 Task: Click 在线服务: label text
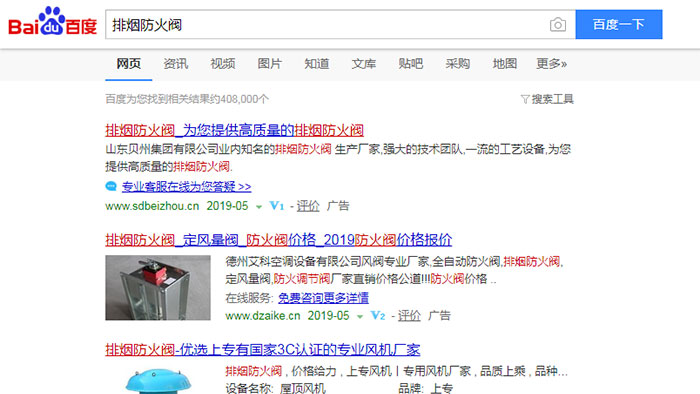coord(249,298)
